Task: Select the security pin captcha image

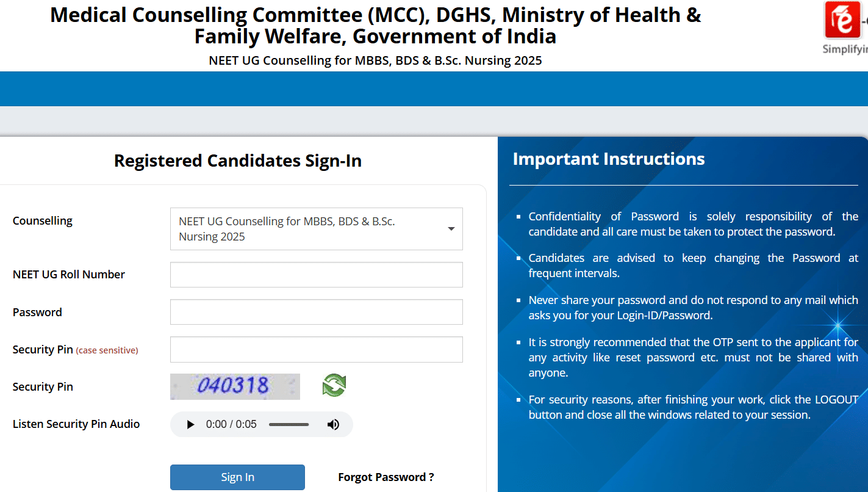Action: coord(235,386)
